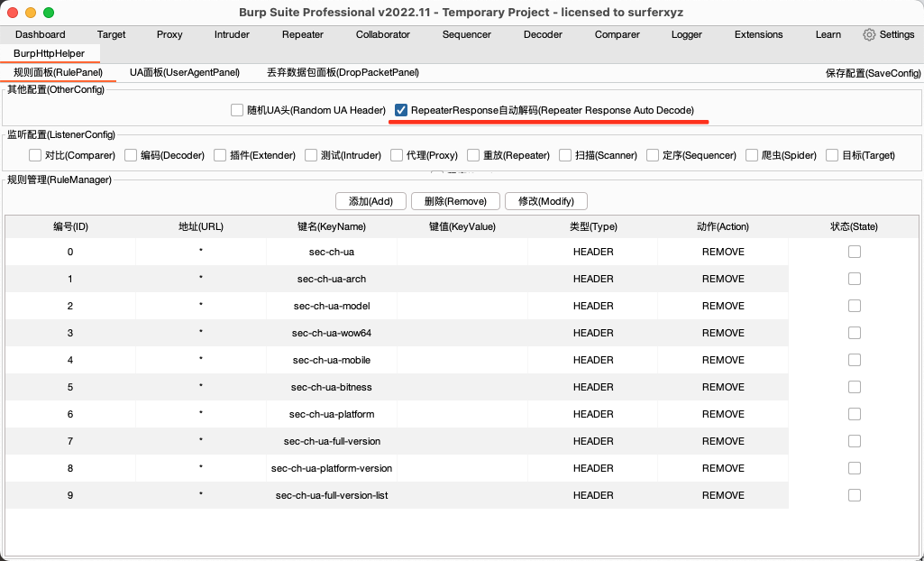
Task: Open the DropPacketPanel sub-tab
Action: [343, 73]
